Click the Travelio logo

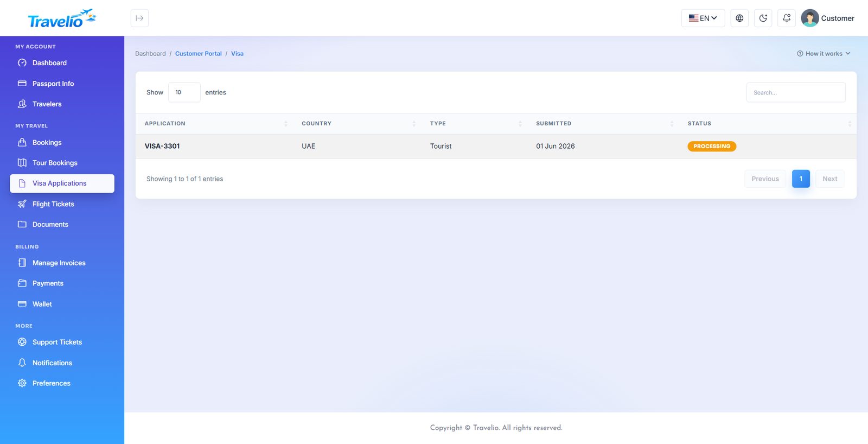click(x=62, y=18)
